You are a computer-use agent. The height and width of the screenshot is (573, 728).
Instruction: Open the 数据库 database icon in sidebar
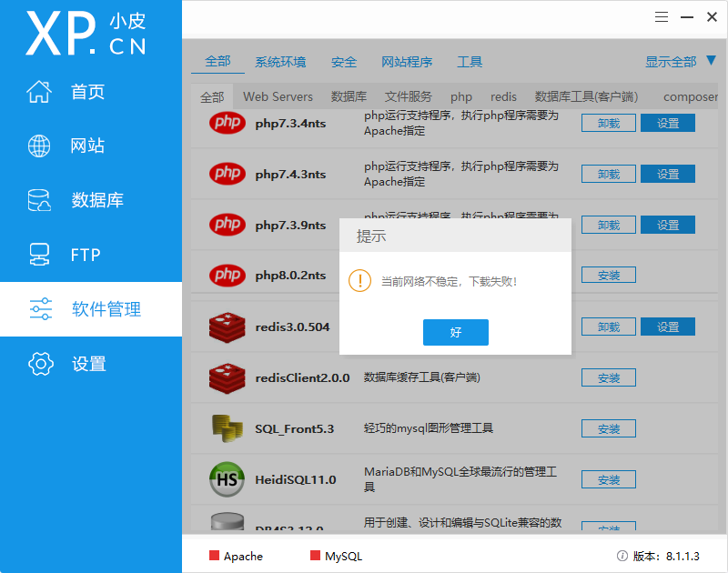tap(39, 200)
